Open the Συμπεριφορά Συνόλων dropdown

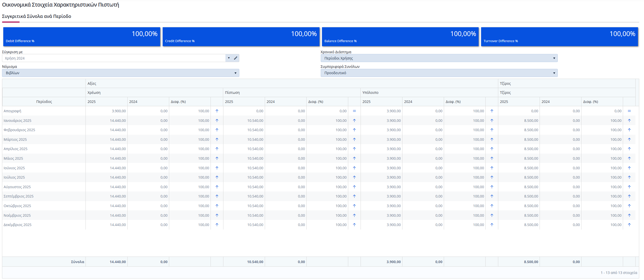(x=439, y=73)
